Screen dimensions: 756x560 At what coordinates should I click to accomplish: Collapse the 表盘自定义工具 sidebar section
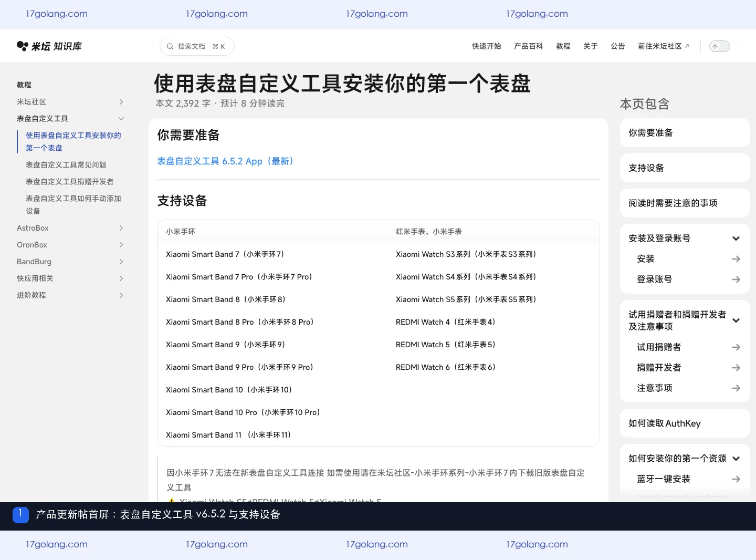coord(121,119)
